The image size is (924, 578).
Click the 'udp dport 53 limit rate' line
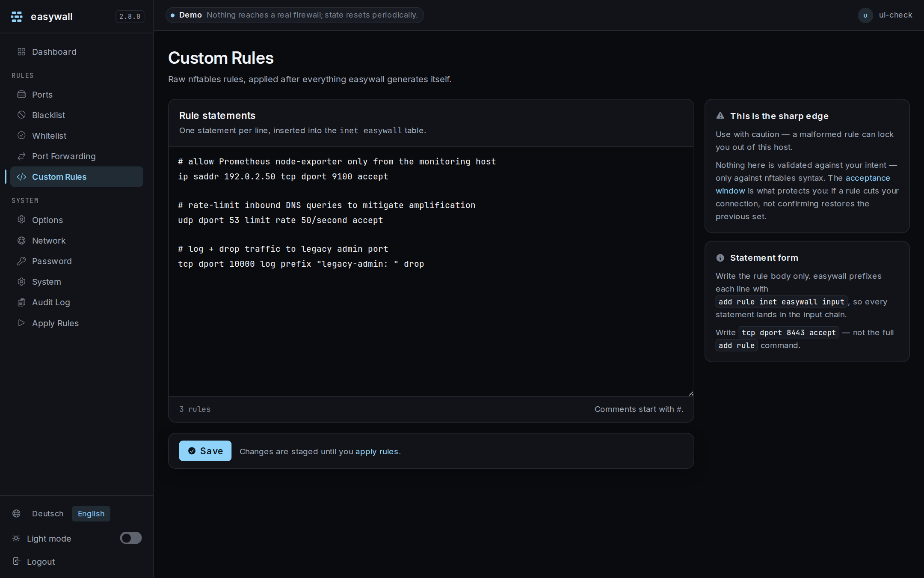coord(280,220)
